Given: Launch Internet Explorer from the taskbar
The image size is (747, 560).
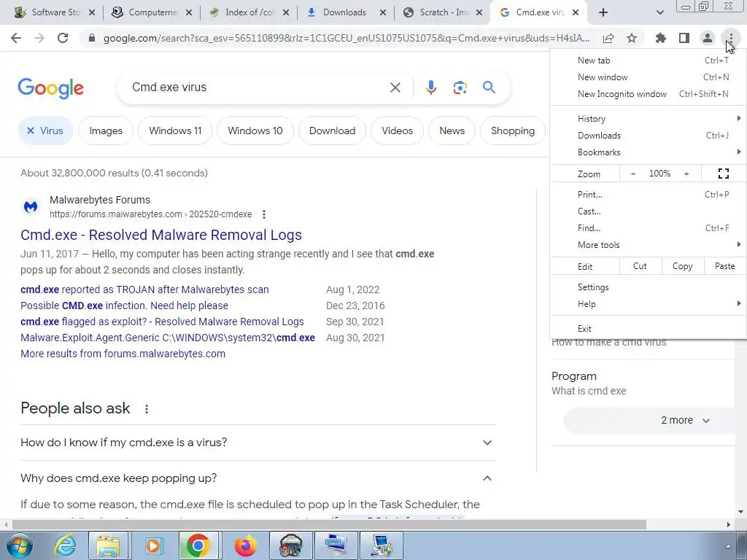Looking at the screenshot, I should tap(65, 545).
